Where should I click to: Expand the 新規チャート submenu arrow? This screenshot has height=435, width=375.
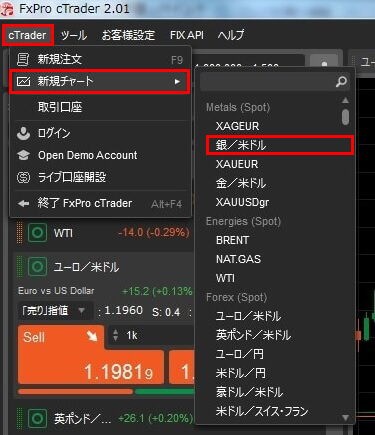pos(177,81)
